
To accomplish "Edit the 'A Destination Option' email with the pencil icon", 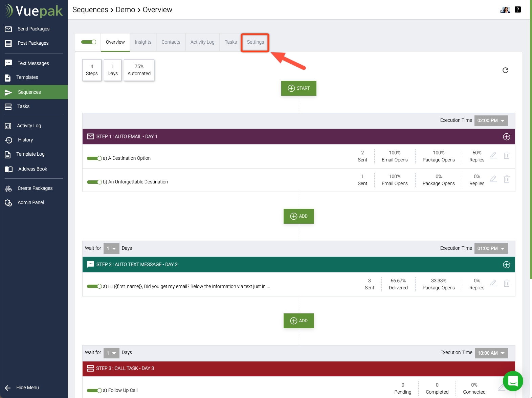I will [493, 155].
